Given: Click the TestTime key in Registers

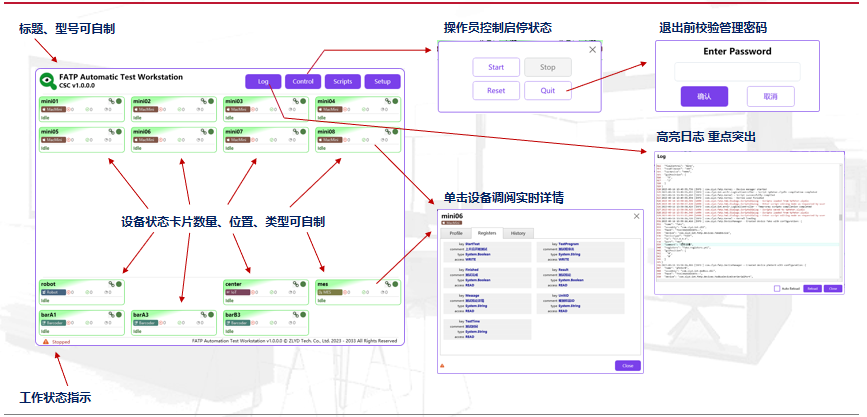Looking at the screenshot, I should click(x=473, y=321).
